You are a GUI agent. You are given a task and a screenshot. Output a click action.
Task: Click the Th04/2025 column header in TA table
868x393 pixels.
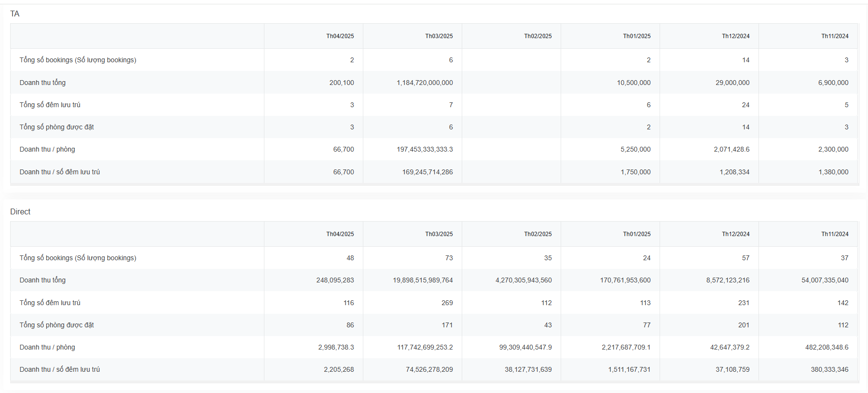(340, 36)
